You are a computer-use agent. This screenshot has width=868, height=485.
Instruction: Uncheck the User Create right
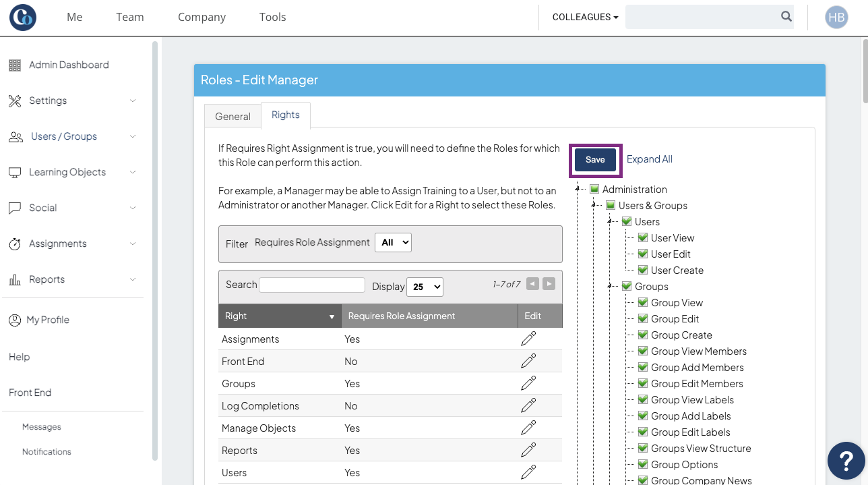point(643,270)
